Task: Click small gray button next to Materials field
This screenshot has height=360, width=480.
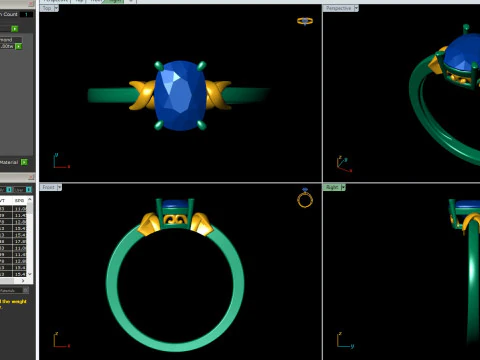Action: [26, 290]
